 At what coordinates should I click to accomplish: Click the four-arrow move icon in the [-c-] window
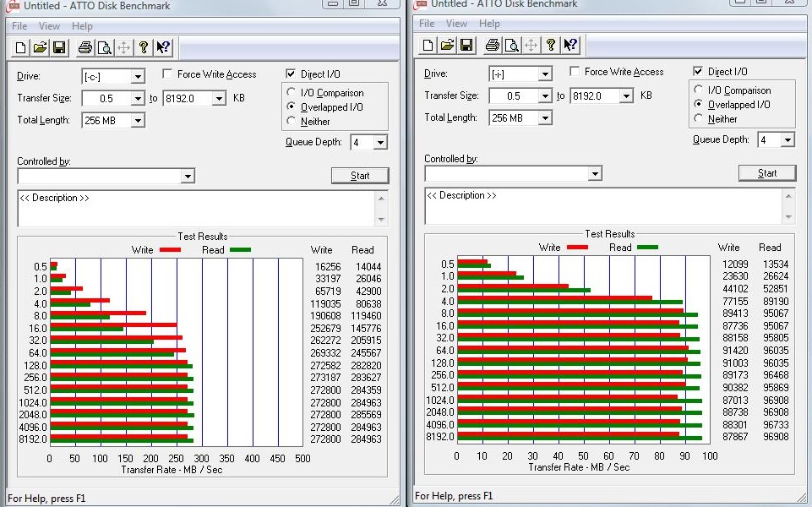pyautogui.click(x=123, y=47)
